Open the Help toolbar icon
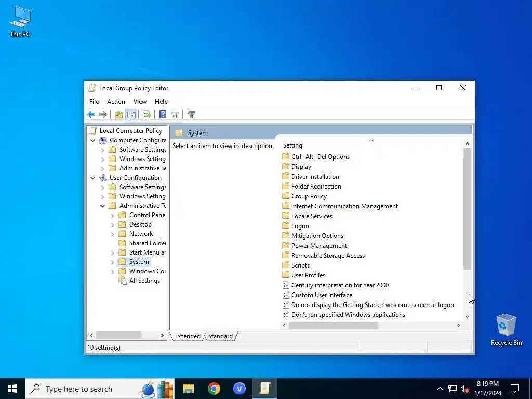The image size is (532, 399). pos(163,115)
